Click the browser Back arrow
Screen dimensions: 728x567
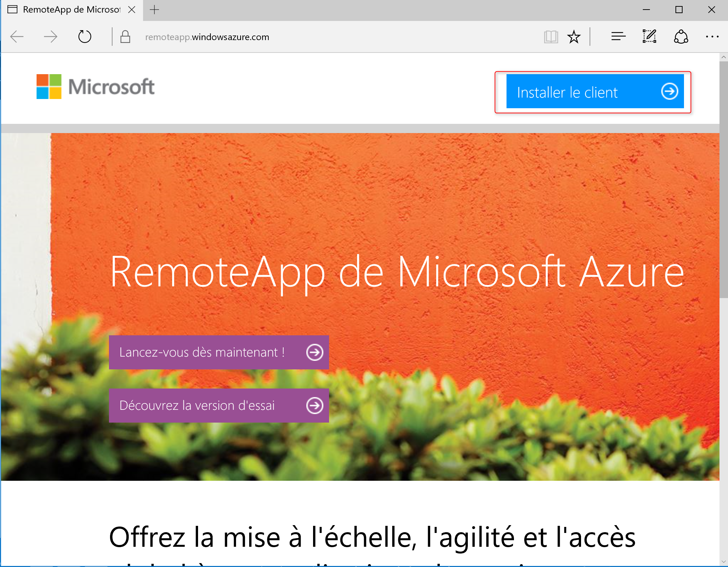click(17, 37)
